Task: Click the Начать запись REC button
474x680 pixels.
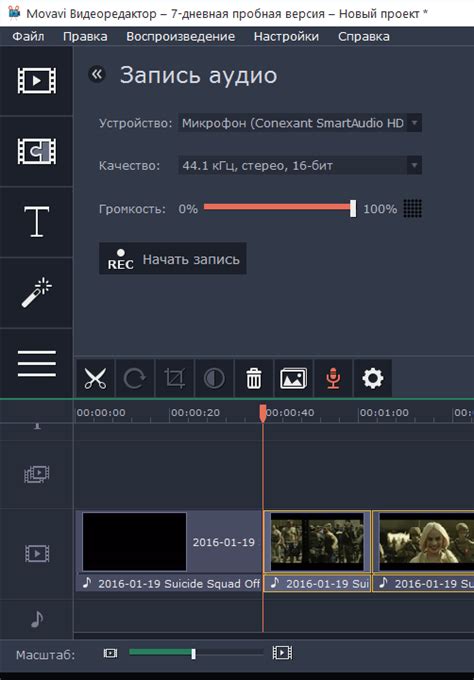Action: tap(173, 259)
